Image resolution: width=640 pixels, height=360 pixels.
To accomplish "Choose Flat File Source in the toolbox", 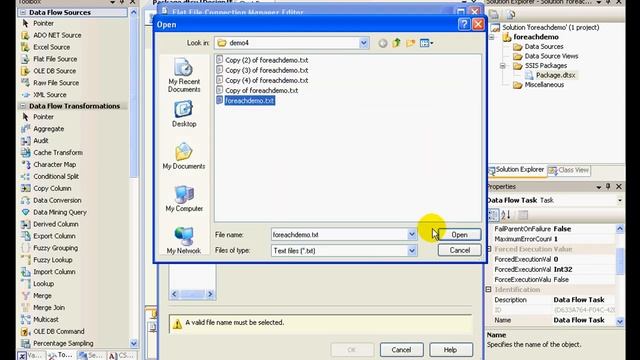I will (55, 59).
